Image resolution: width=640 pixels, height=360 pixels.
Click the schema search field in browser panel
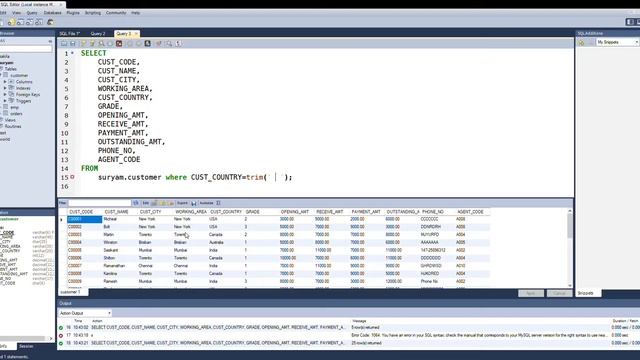coord(26,49)
